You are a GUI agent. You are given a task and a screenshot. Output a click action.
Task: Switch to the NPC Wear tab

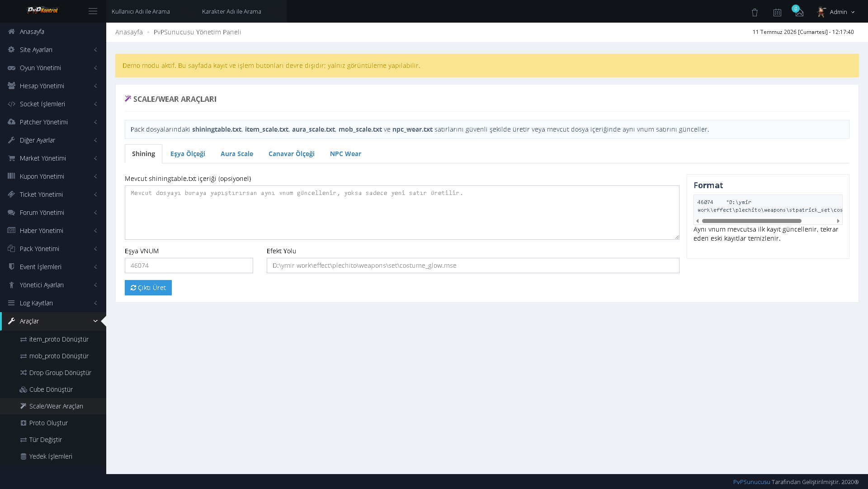coord(345,154)
